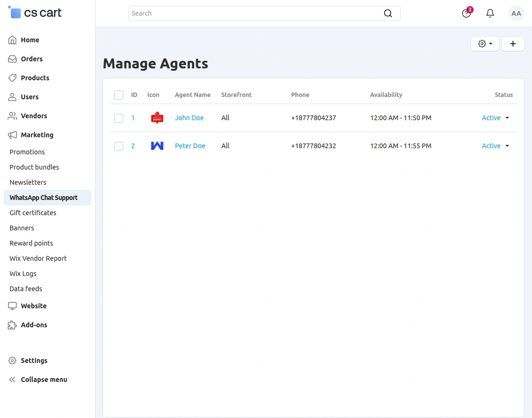Click the Users person icon

point(12,97)
